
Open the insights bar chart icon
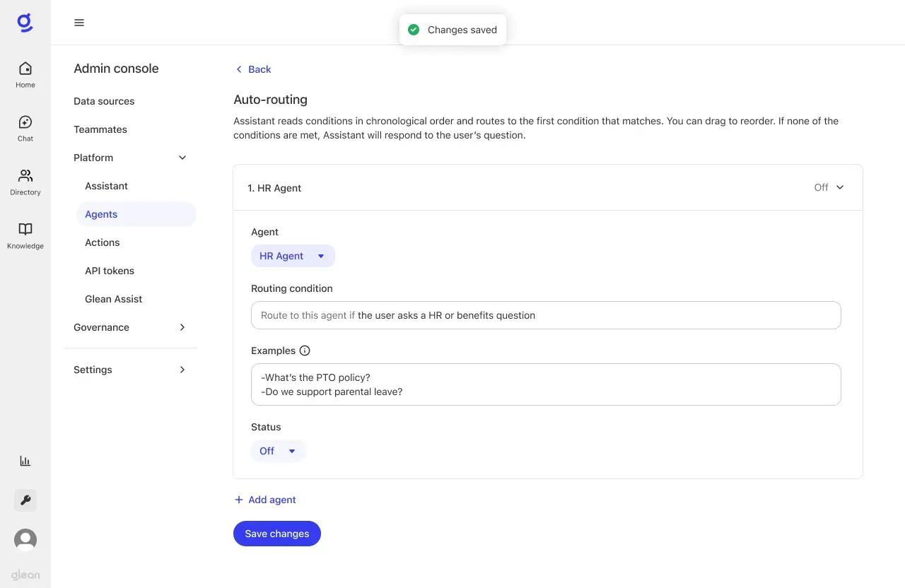pos(25,461)
